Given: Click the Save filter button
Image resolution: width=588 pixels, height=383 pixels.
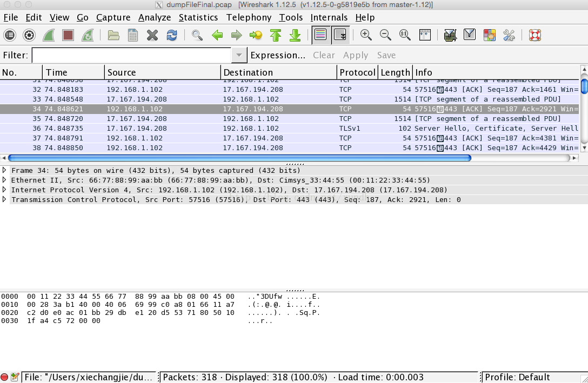Looking at the screenshot, I should 386,55.
